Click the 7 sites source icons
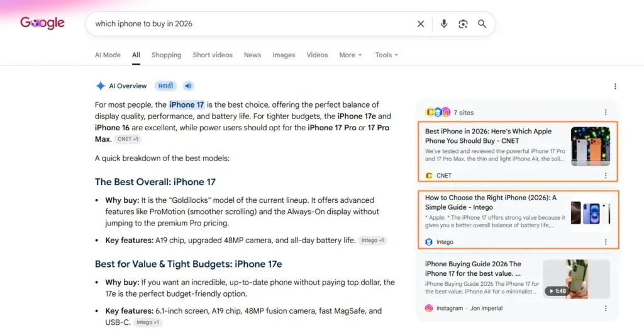644x335 pixels. pos(438,112)
